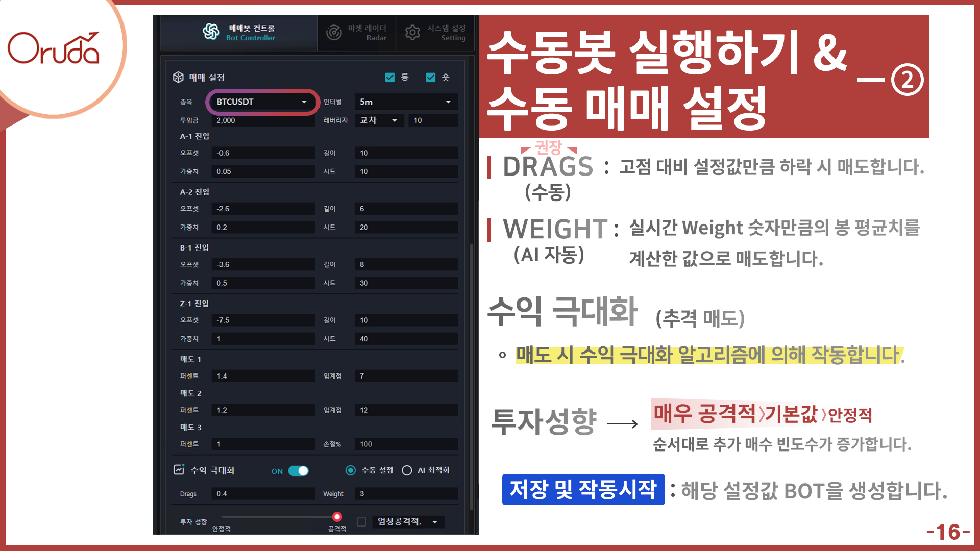980x551 pixels.
Task: Click the chart icon beside 수익 극대화
Action: pos(179,470)
